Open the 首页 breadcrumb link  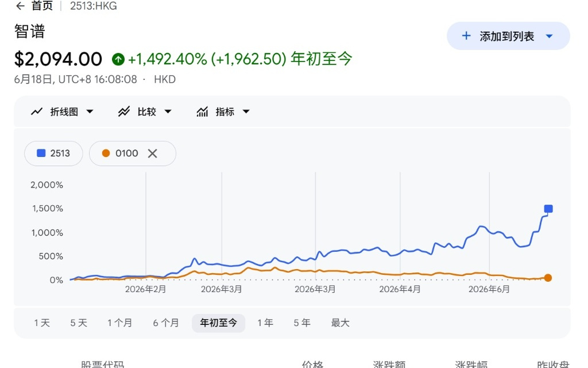click(42, 6)
